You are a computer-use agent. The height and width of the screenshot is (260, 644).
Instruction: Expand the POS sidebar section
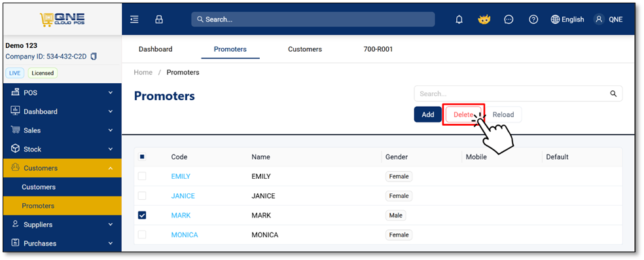(62, 93)
